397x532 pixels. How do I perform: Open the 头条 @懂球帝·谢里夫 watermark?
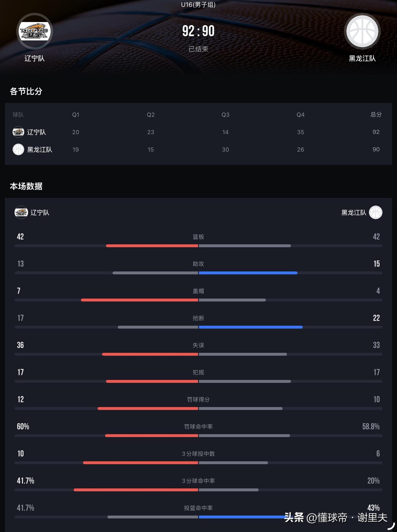336,517
